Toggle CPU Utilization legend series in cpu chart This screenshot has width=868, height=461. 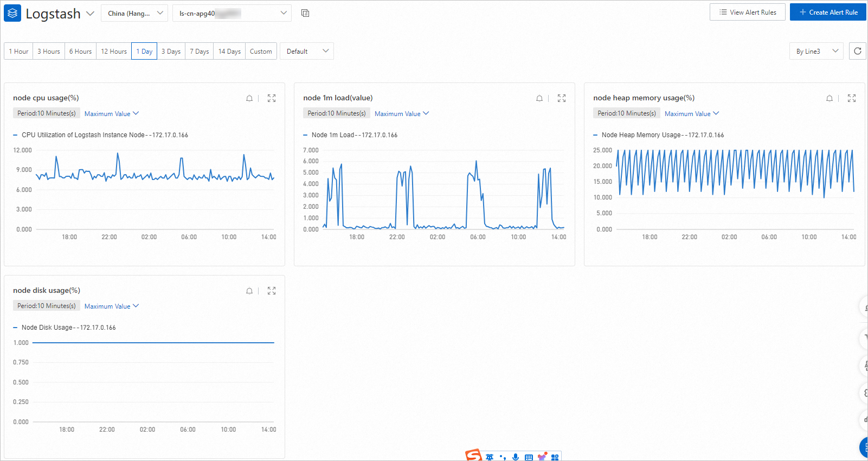click(101, 135)
